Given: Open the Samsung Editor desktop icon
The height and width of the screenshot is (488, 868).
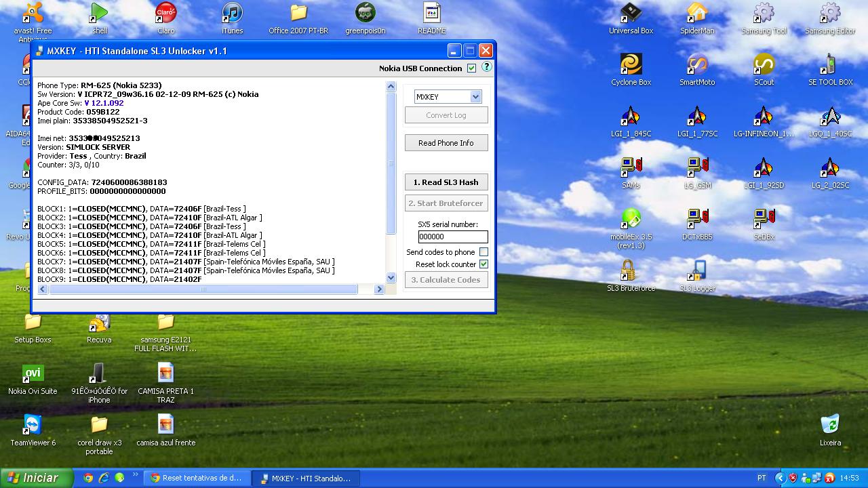Looking at the screenshot, I should coord(830,18).
